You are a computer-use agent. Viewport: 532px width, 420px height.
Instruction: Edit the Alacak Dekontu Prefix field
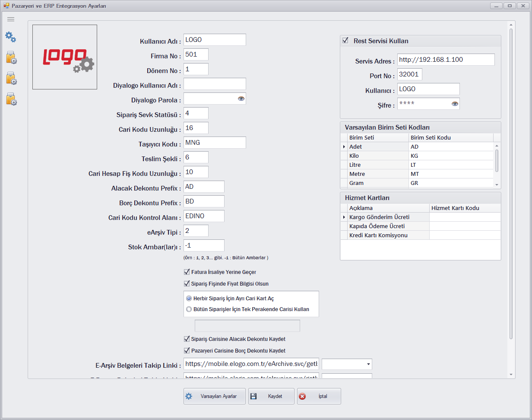tap(204, 187)
